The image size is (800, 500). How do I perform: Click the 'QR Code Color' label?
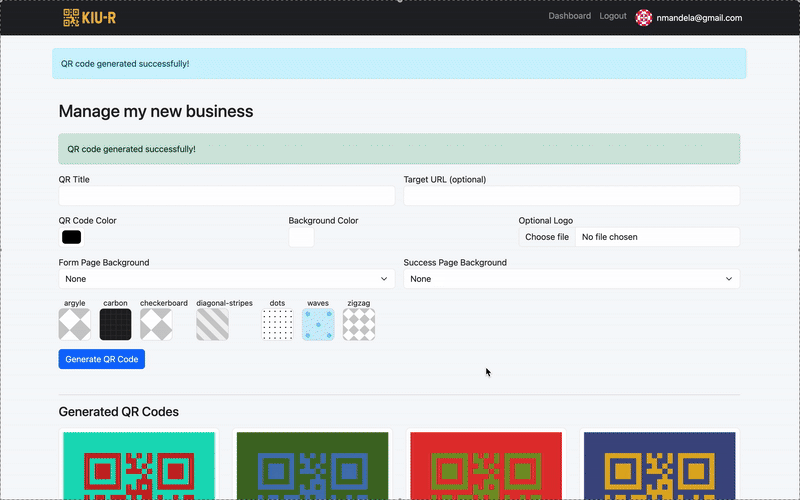[x=87, y=220]
